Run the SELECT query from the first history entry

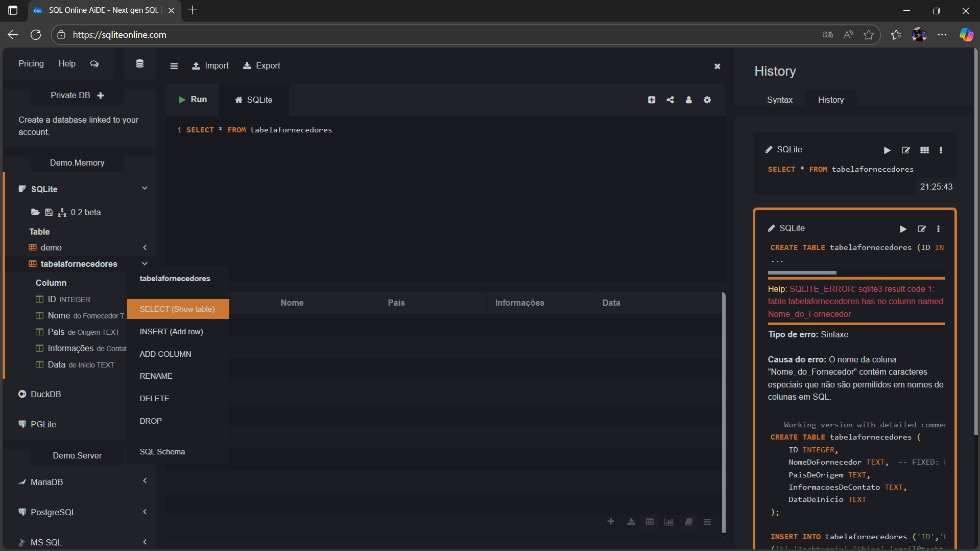click(887, 150)
